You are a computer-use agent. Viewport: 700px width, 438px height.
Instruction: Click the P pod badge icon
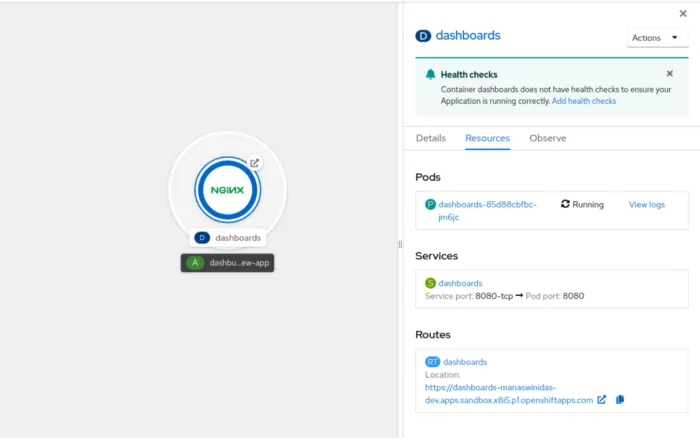pos(430,204)
